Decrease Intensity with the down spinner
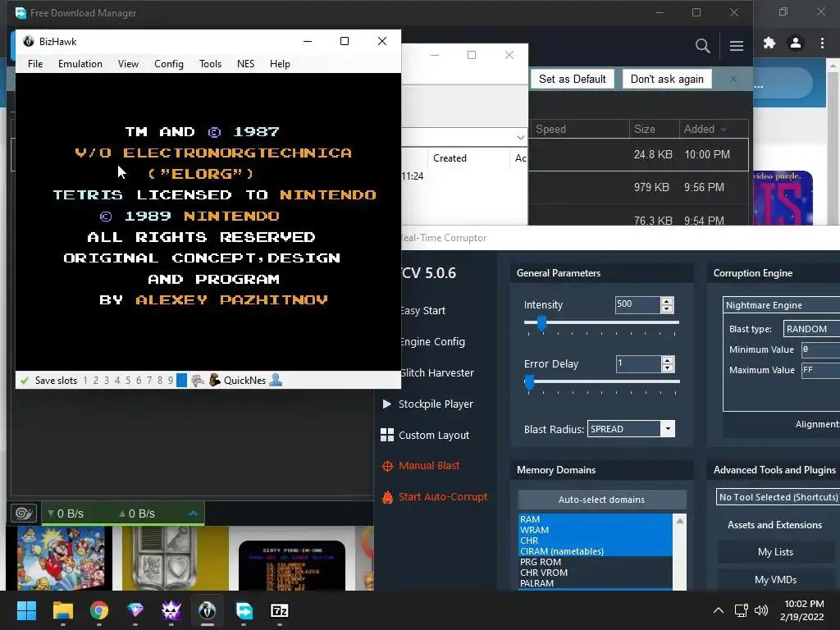Image resolution: width=840 pixels, height=630 pixels. tap(667, 309)
